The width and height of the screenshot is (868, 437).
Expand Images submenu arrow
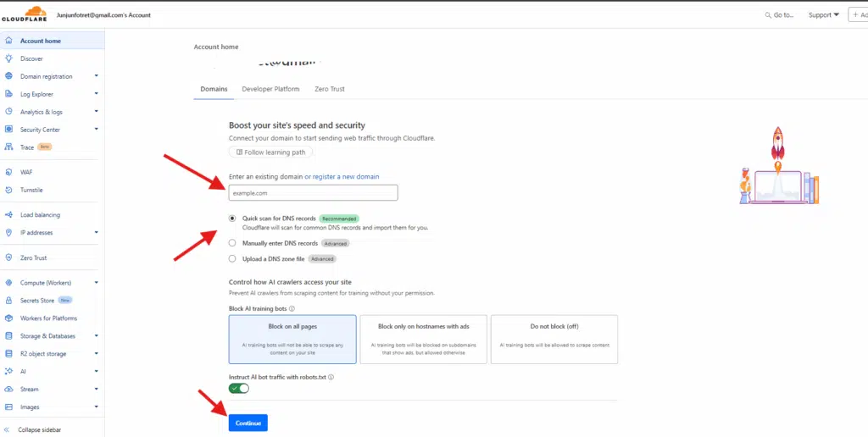tap(97, 407)
